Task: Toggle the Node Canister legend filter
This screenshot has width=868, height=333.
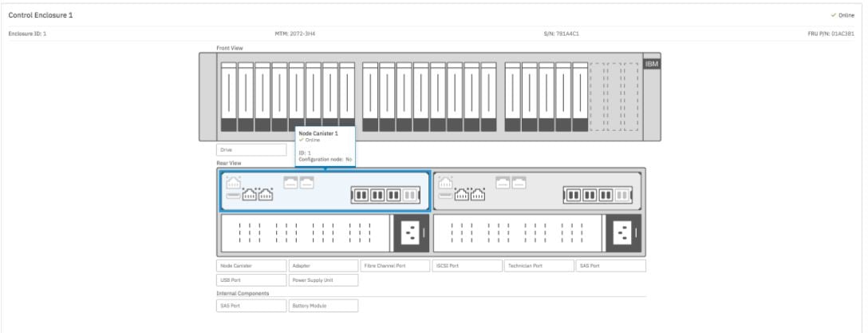Action: [x=251, y=265]
